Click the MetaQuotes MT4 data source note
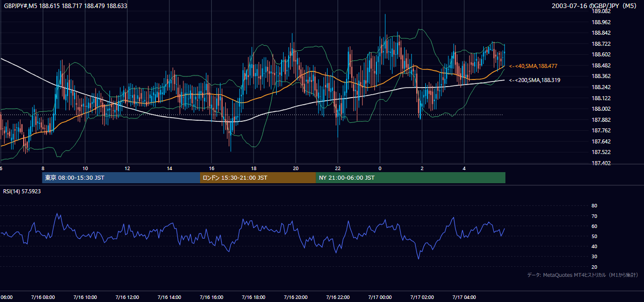The height and width of the screenshot is (302, 644). click(x=583, y=275)
